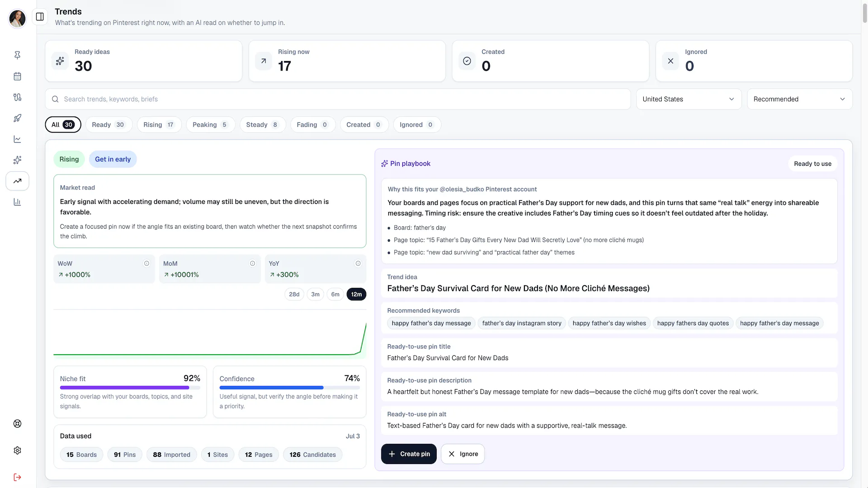
Task: Click the Ignored X icon in stats card
Action: click(x=670, y=61)
